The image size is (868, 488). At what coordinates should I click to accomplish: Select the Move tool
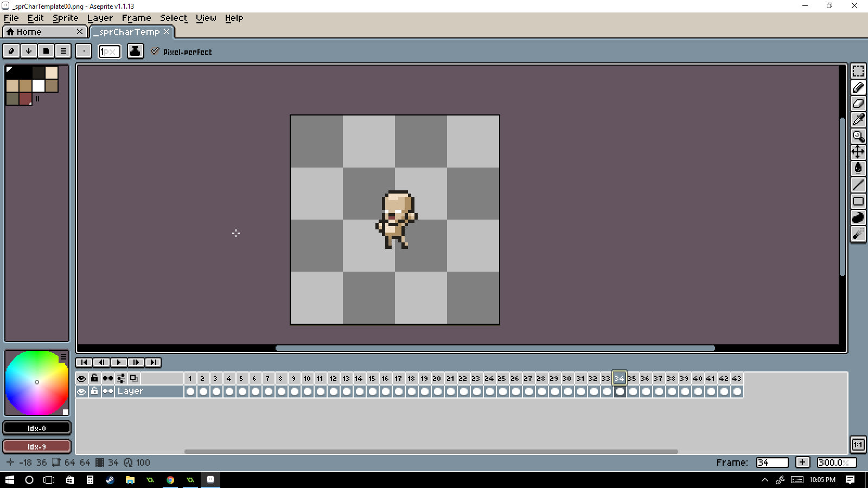tap(858, 152)
